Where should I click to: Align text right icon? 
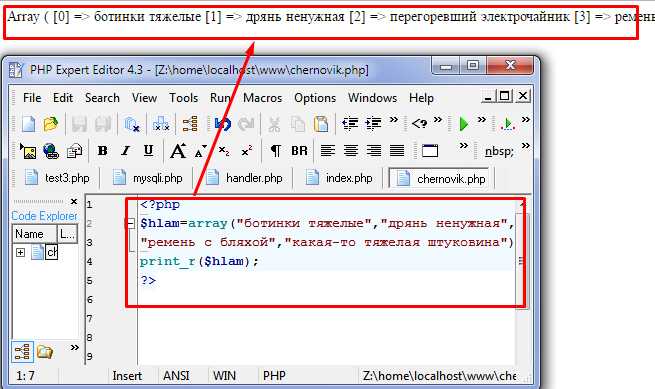[374, 151]
